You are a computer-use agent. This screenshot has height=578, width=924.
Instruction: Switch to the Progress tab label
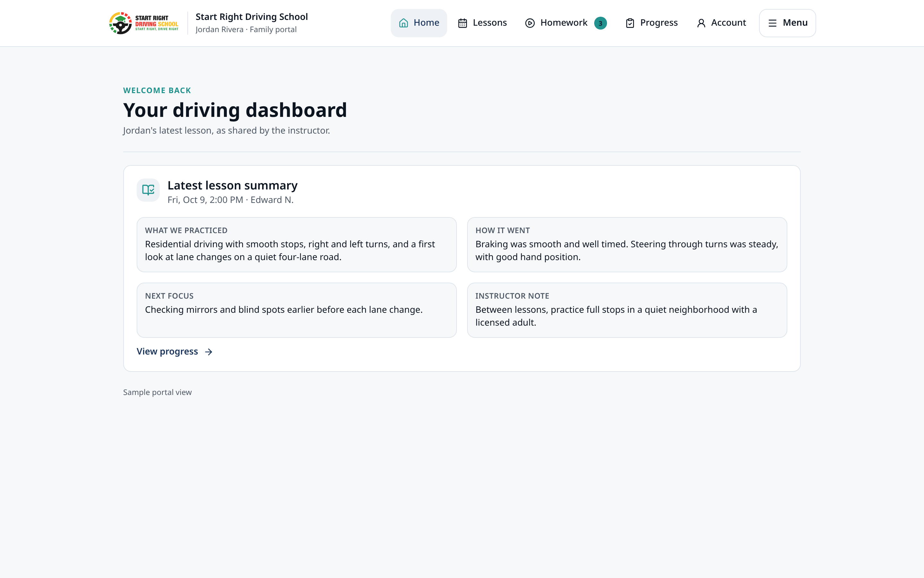(659, 23)
